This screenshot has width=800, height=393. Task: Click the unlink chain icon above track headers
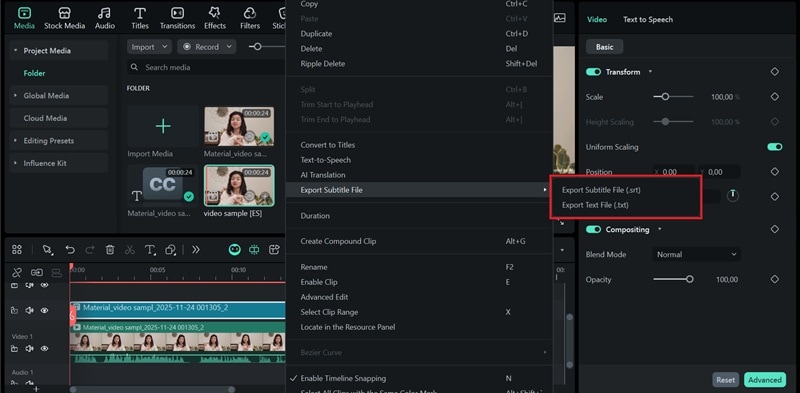[17, 272]
